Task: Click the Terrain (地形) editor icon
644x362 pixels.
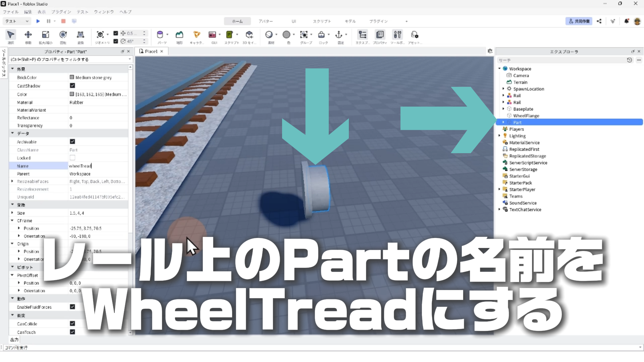Action: 179,35
